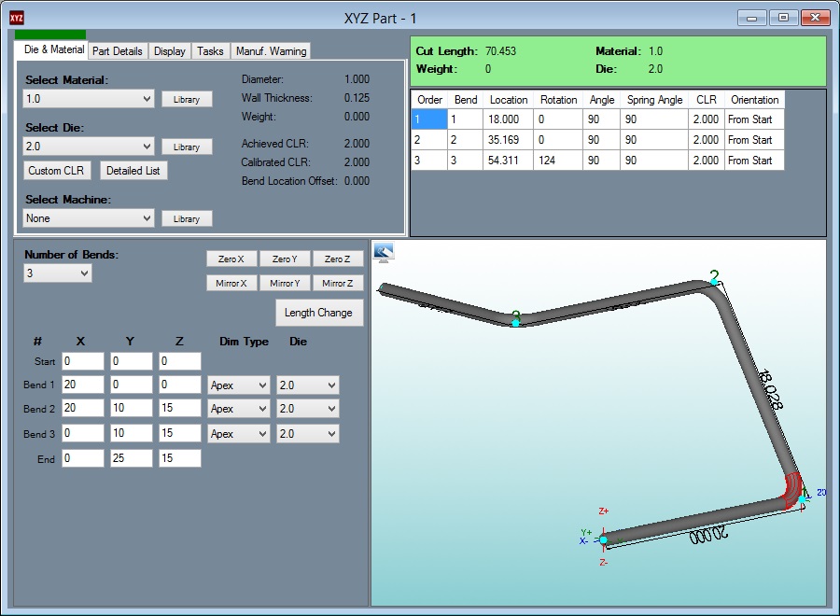Image resolution: width=840 pixels, height=616 pixels.
Task: Click the Length Change button
Action: click(318, 313)
